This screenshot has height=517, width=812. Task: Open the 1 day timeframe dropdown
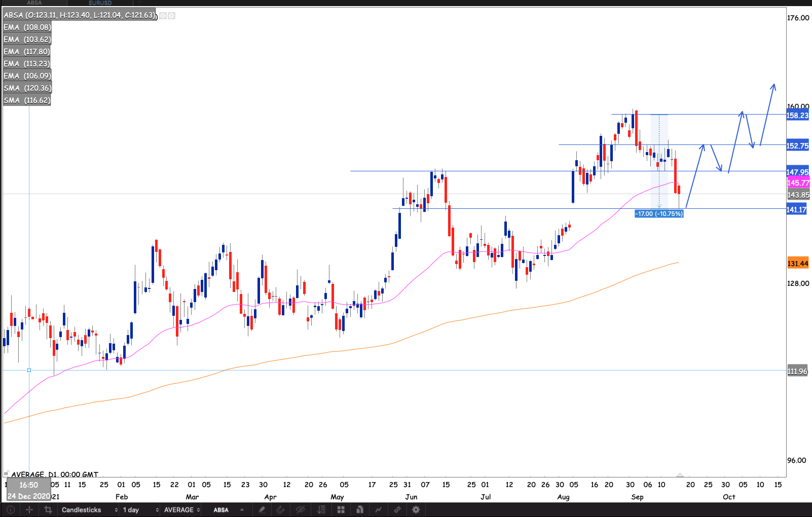pos(140,509)
